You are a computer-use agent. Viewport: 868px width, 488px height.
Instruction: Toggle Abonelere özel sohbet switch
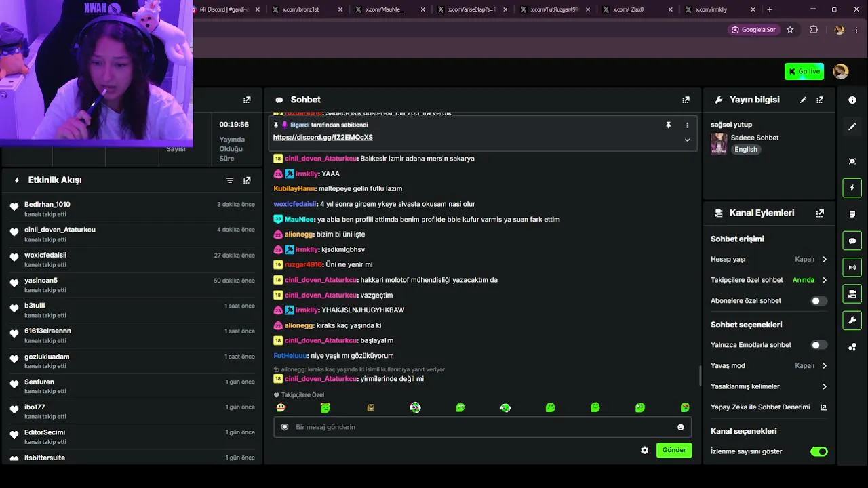tap(819, 301)
